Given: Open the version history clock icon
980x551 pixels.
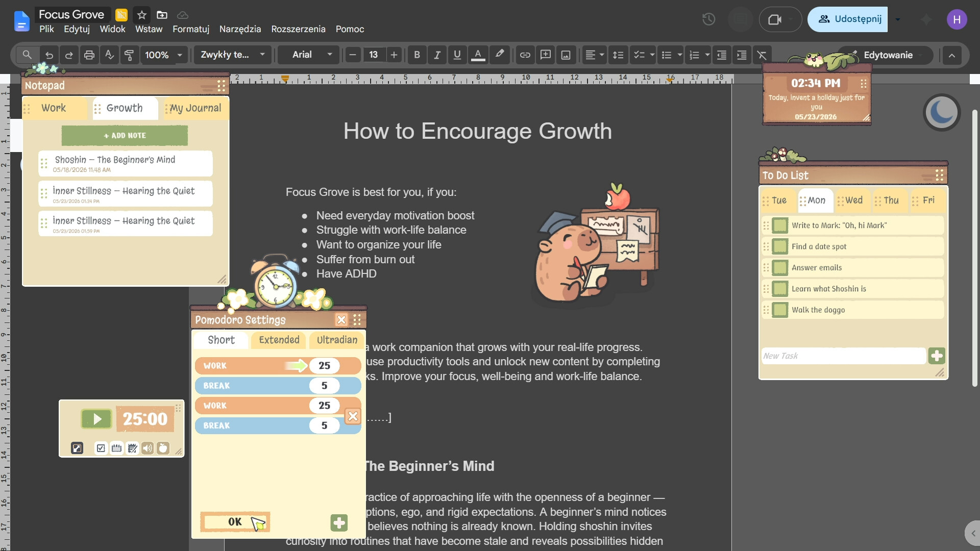Looking at the screenshot, I should pos(708,19).
